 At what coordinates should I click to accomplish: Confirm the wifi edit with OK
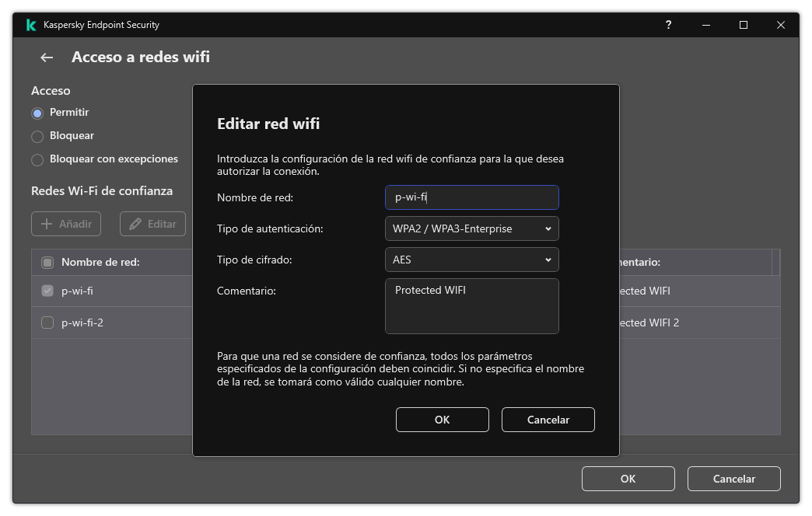click(x=442, y=420)
